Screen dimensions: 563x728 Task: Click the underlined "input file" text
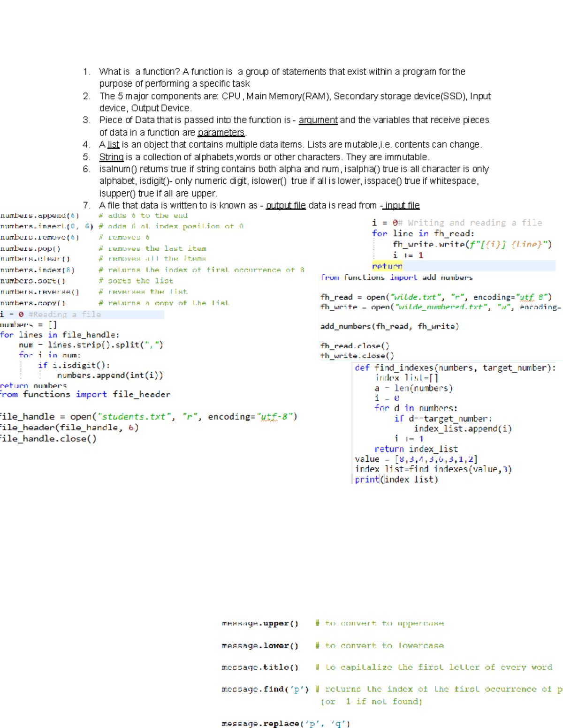point(402,206)
